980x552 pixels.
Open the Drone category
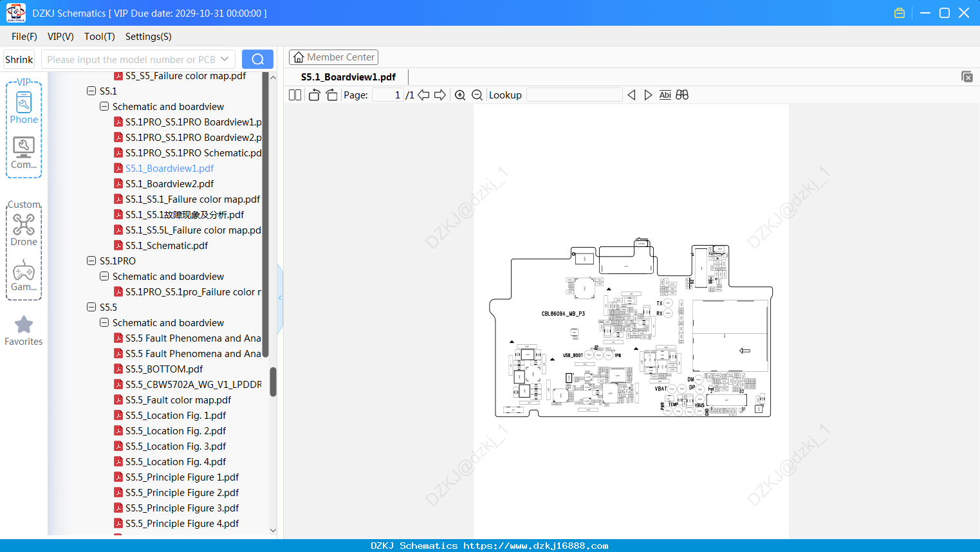click(24, 230)
